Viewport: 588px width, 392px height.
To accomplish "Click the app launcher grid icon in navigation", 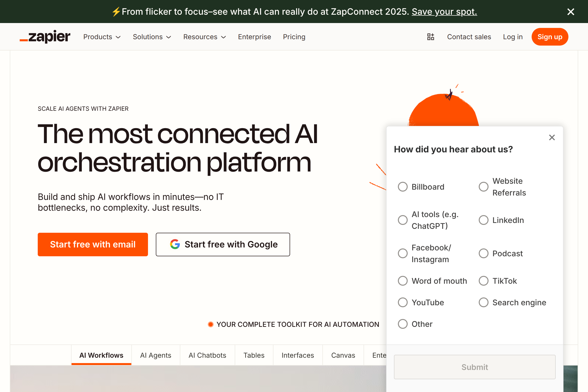I will 430,37.
